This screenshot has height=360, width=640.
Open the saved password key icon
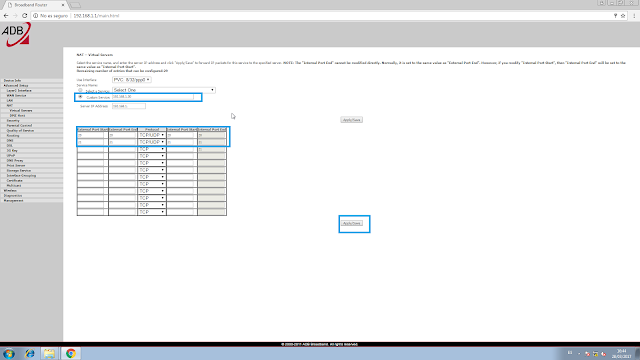pyautogui.click(x=615, y=16)
